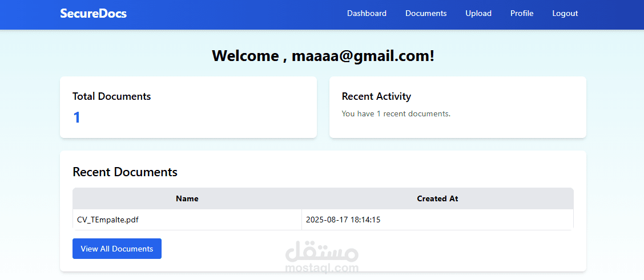Click the Total Documents card
Viewport: 644px width, 280px height.
click(x=188, y=107)
